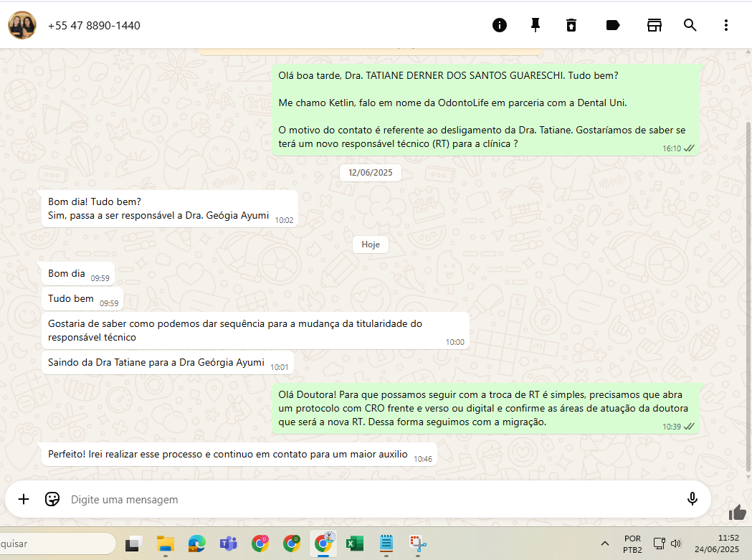This screenshot has height=560, width=752.
Task: Click the 'Hoje' date separator
Action: pyautogui.click(x=370, y=245)
